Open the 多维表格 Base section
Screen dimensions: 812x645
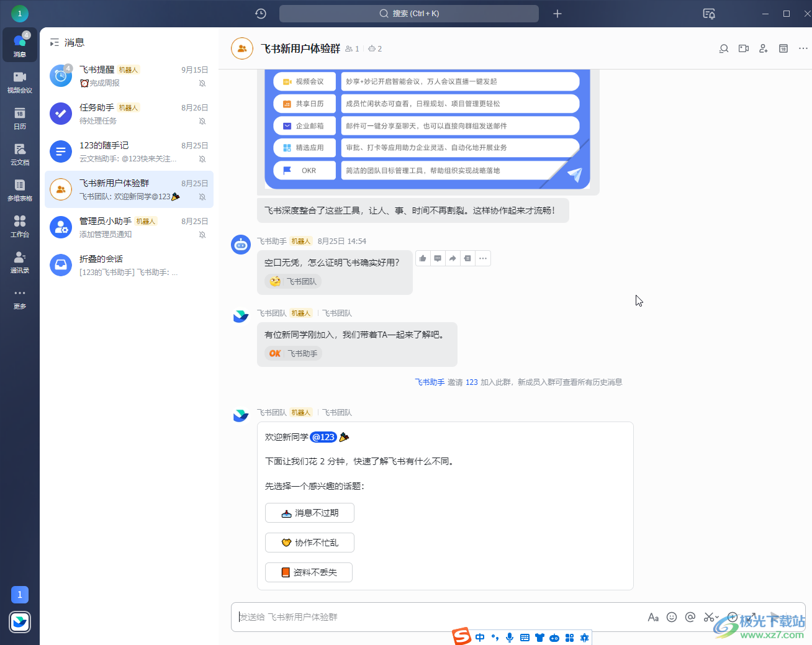(20, 189)
